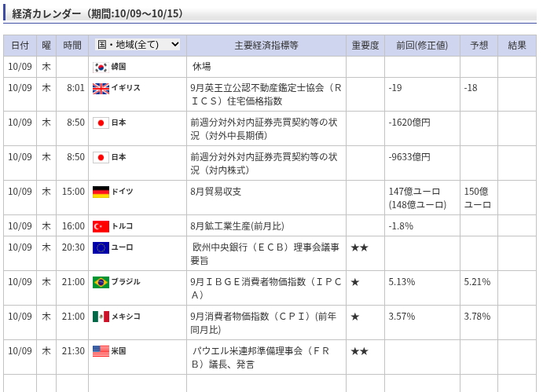The height and width of the screenshot is (392, 543).
Task: Click the United States flag icon
Action: (101, 351)
